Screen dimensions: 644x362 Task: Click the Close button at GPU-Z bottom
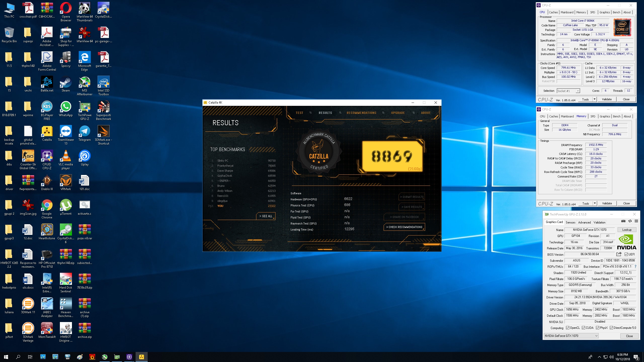(x=629, y=336)
